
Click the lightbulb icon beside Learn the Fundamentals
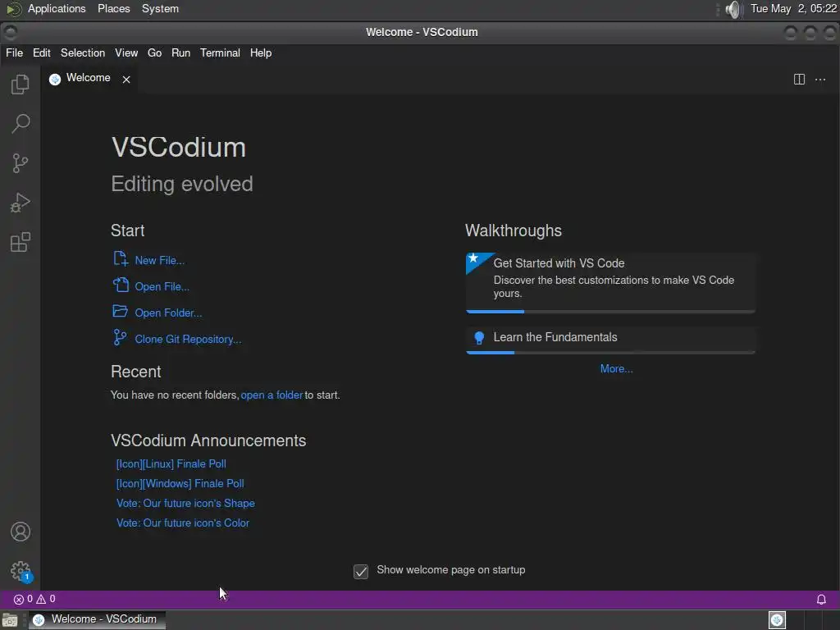click(x=479, y=337)
